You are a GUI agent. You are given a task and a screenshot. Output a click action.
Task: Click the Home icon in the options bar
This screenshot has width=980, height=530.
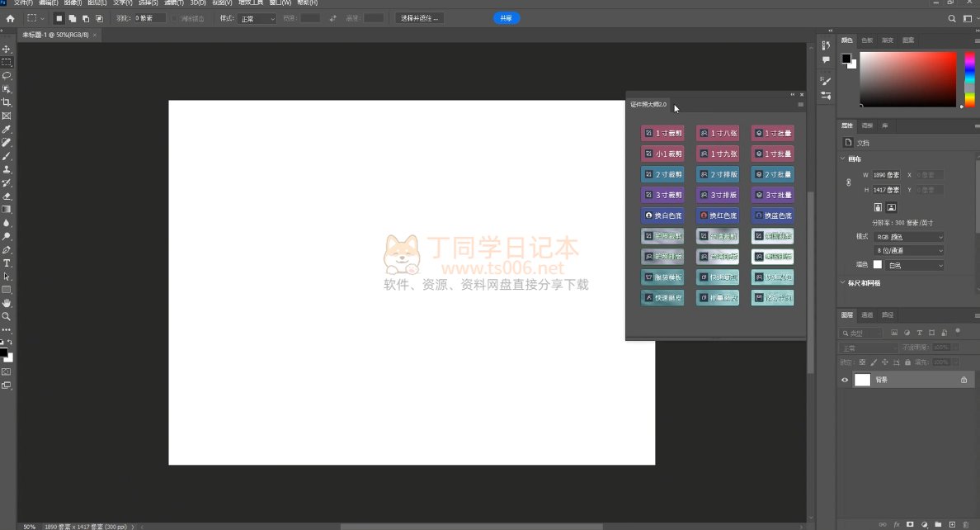pos(10,18)
